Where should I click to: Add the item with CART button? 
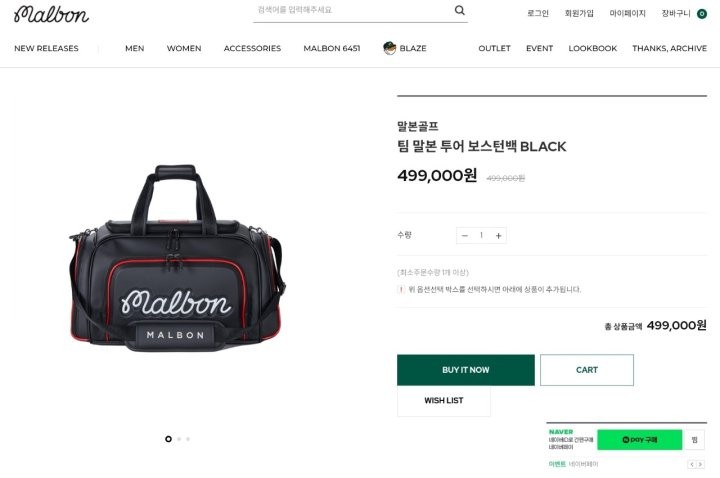tap(587, 370)
